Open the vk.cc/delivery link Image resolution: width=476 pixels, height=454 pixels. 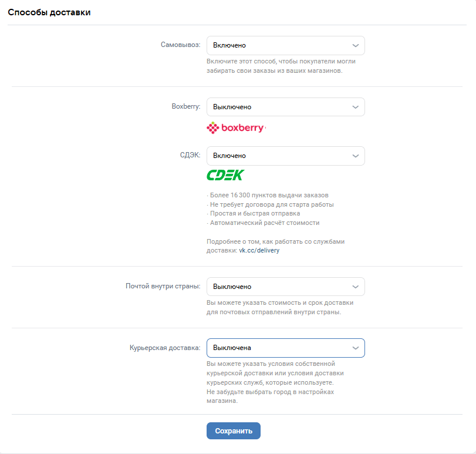259,251
